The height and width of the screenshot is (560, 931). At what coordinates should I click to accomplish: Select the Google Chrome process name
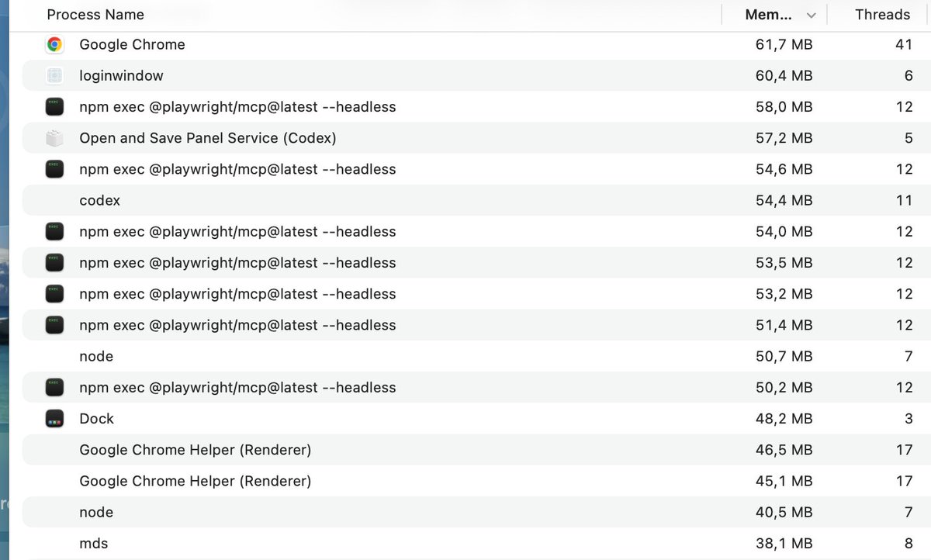point(132,44)
